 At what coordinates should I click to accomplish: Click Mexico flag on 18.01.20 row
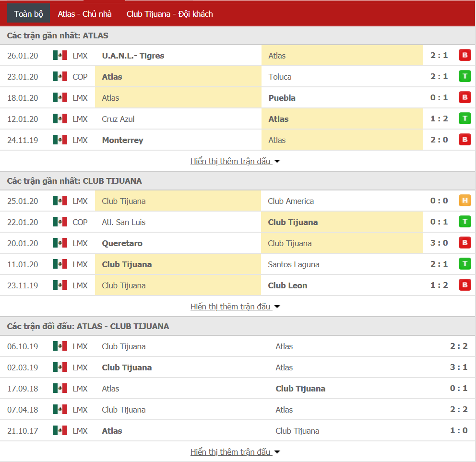point(60,97)
